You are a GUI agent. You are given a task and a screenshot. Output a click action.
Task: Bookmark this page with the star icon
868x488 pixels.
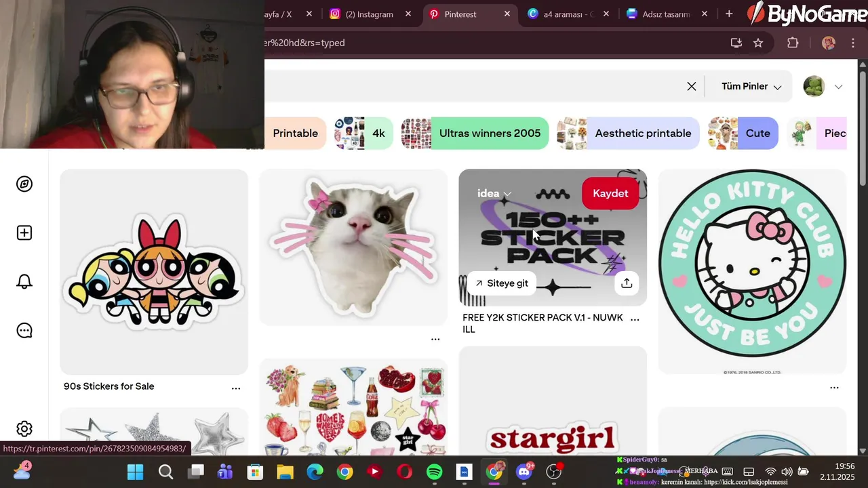pos(758,43)
